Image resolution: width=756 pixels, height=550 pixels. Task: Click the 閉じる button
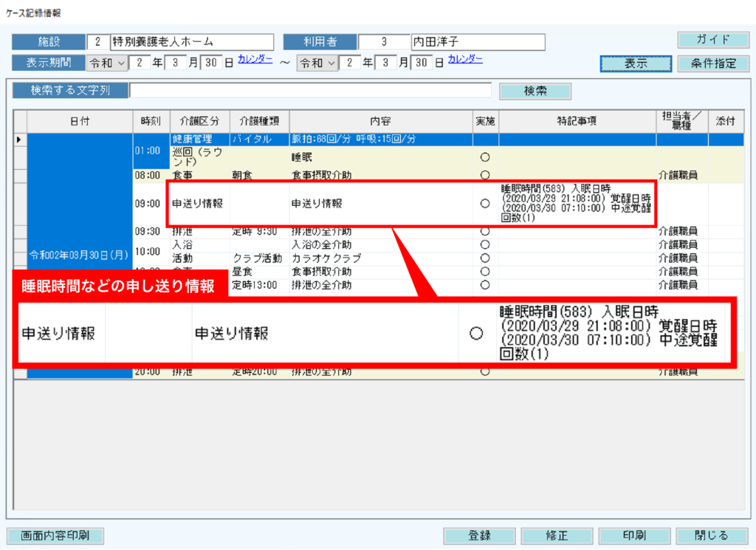(x=712, y=535)
